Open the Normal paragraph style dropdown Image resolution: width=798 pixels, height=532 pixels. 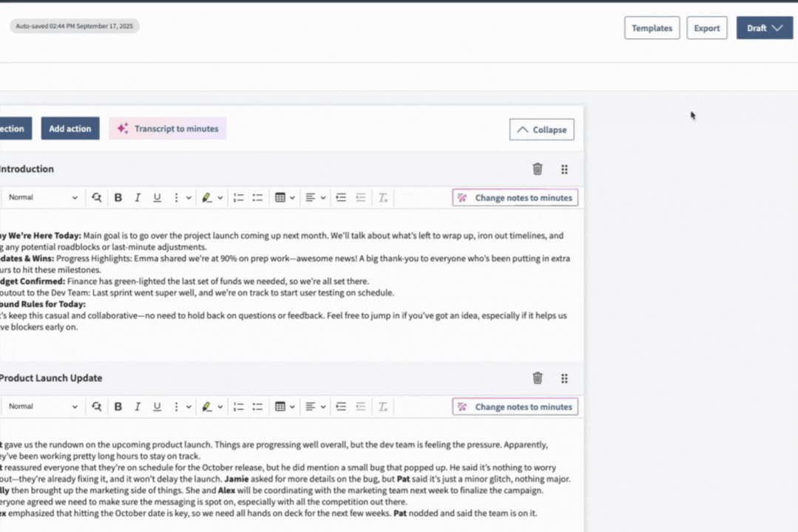[41, 197]
